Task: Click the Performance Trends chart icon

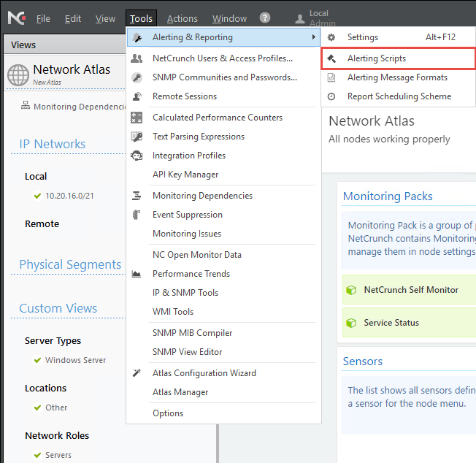Action: (x=137, y=274)
